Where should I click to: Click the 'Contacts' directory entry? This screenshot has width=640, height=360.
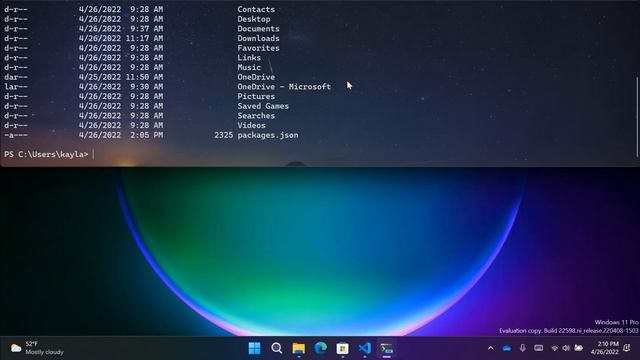click(x=256, y=9)
